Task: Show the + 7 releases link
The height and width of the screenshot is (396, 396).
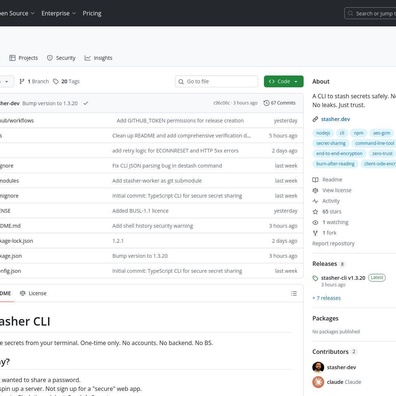Action: tap(327, 298)
